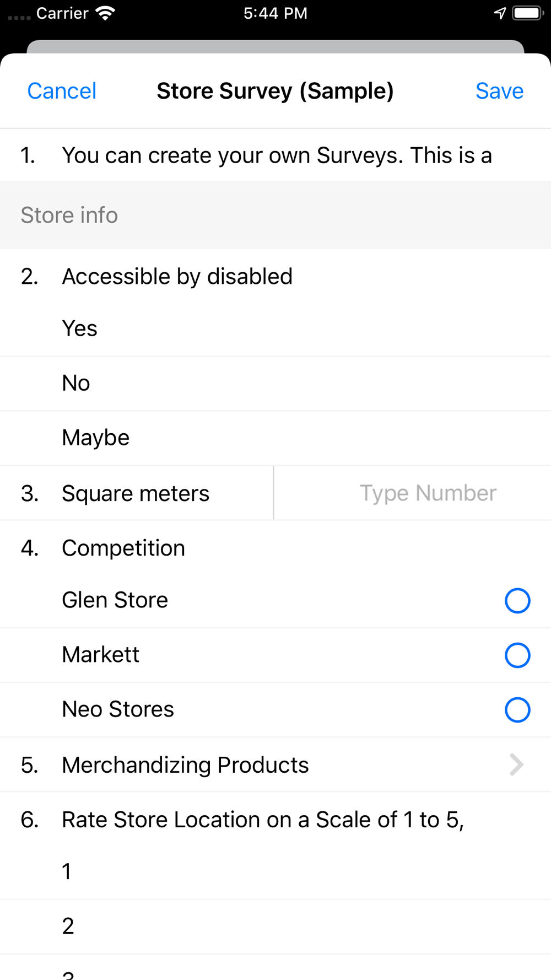The height and width of the screenshot is (980, 551).
Task: Focus the Type Number input field
Action: tap(412, 493)
